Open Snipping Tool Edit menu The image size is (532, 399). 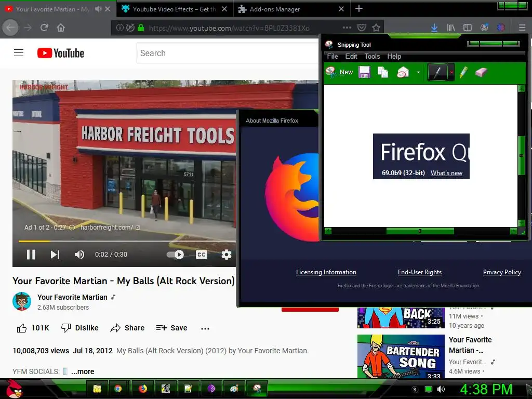point(351,56)
